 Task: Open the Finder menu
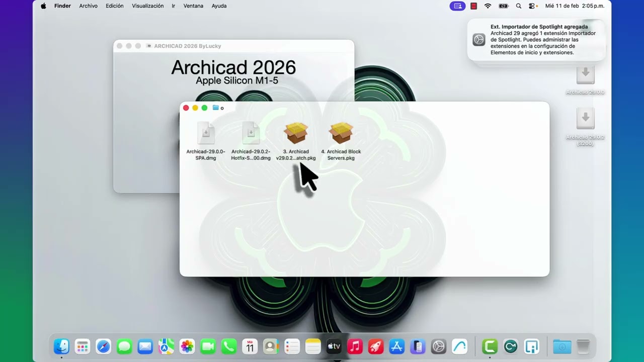click(62, 6)
